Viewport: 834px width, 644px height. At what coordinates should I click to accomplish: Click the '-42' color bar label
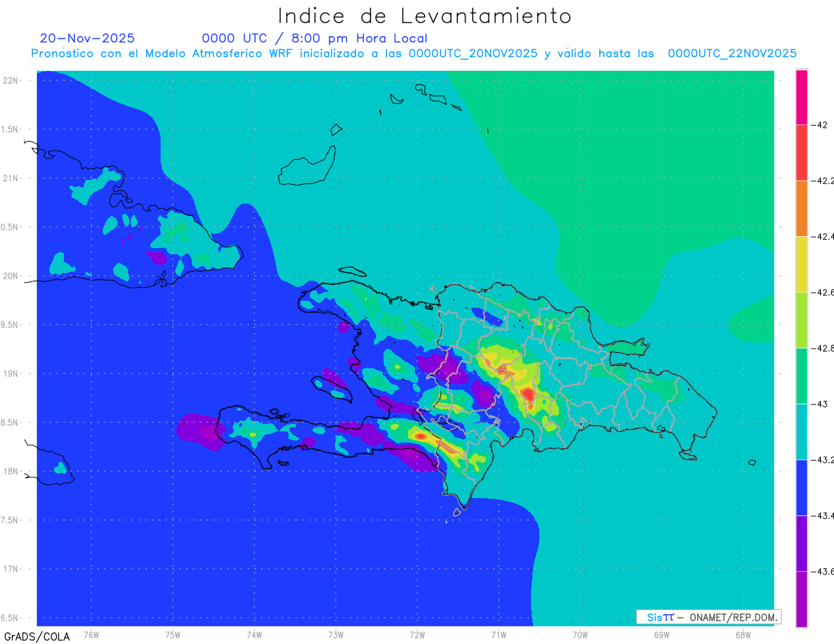pos(820,125)
